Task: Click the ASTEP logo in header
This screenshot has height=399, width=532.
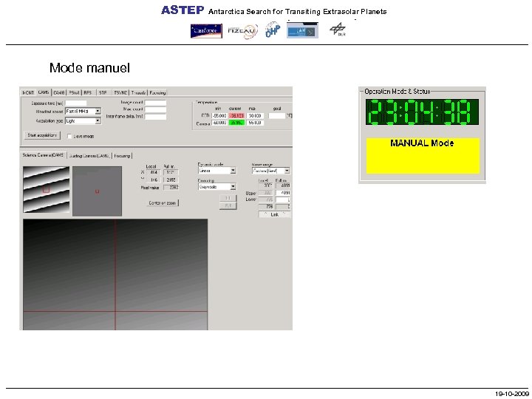Action: point(183,10)
